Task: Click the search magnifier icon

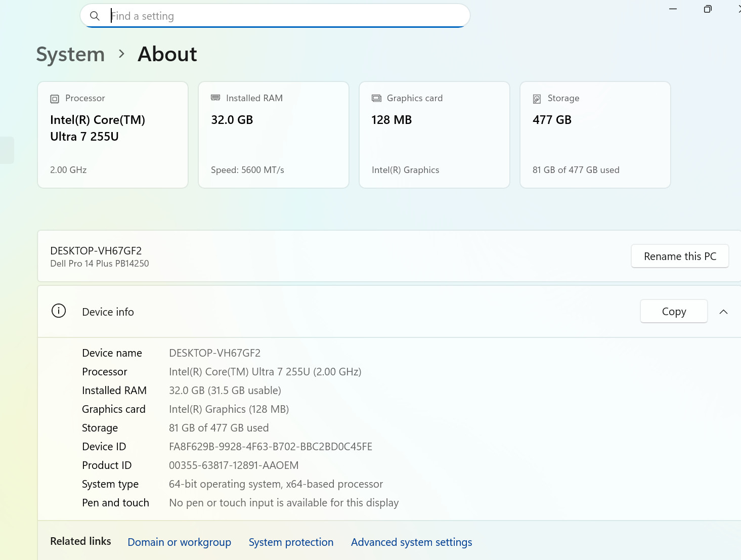Action: click(95, 16)
